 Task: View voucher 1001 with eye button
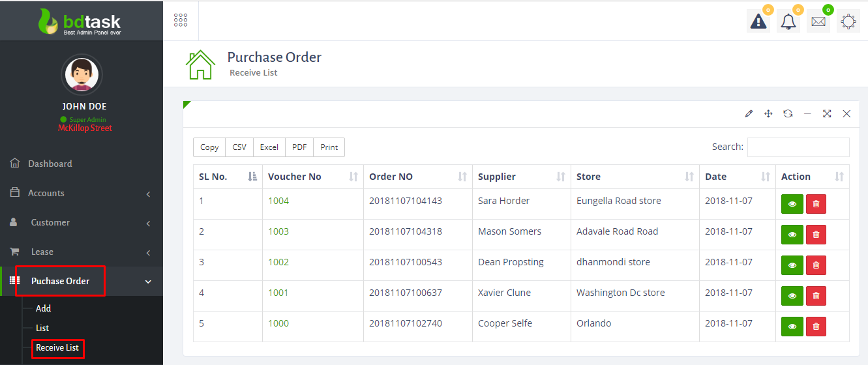pos(792,296)
